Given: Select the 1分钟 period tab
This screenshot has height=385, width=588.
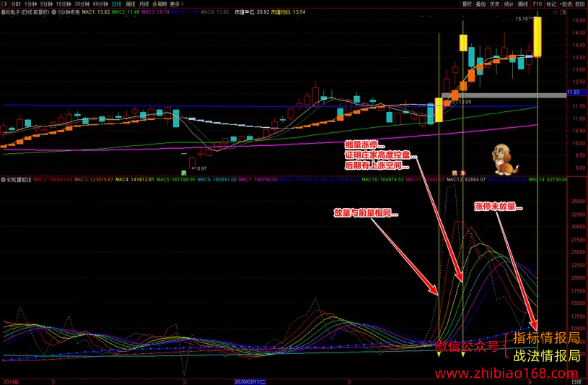Looking at the screenshot, I should click(31, 4).
